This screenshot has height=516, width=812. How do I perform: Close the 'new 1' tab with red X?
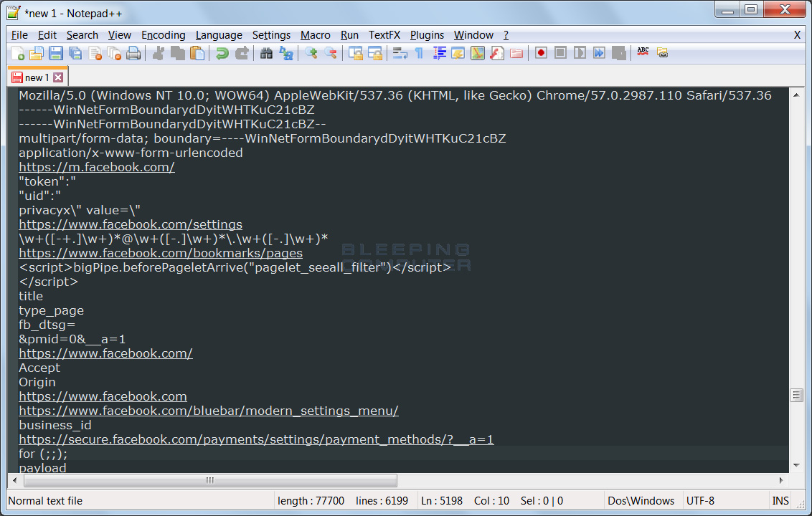(x=59, y=77)
